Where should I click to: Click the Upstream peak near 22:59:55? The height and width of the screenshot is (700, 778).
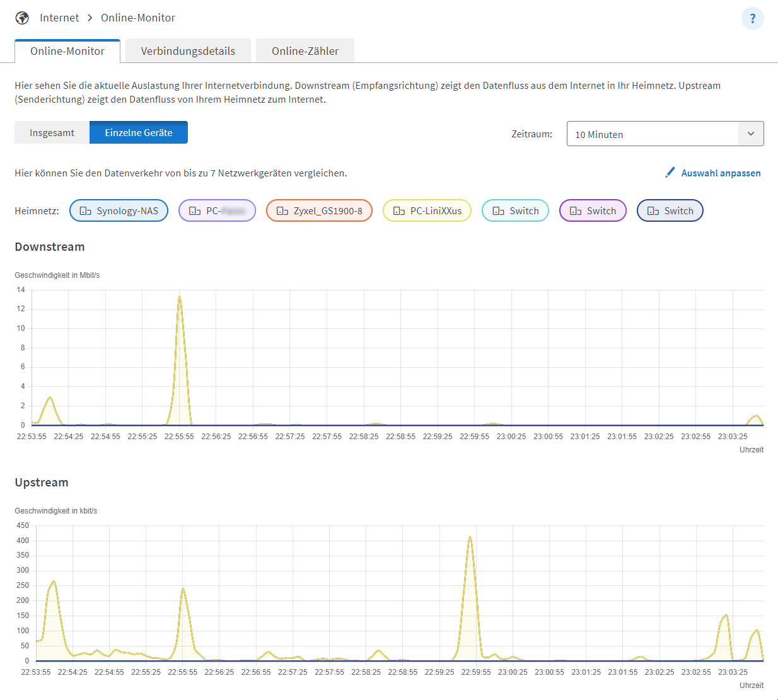[x=470, y=537]
